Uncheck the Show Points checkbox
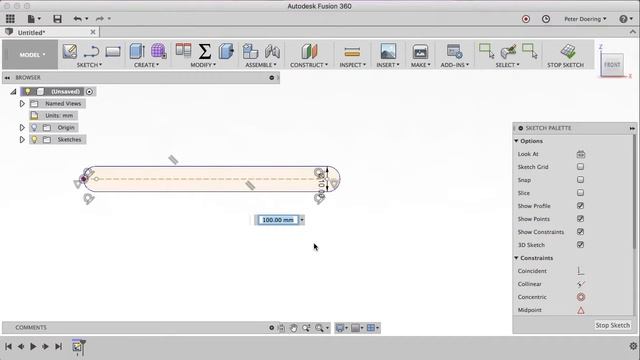 (580, 219)
